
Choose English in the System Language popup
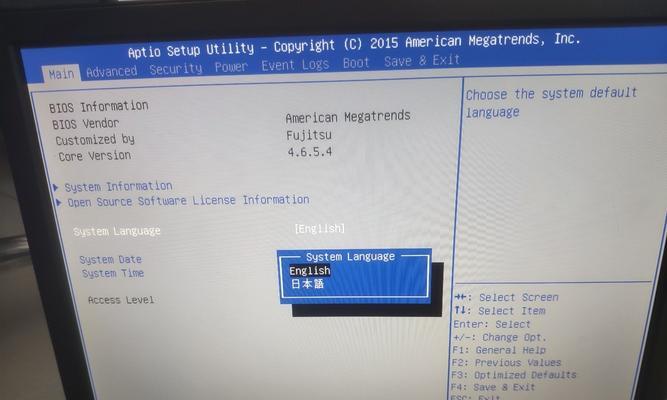[310, 271]
